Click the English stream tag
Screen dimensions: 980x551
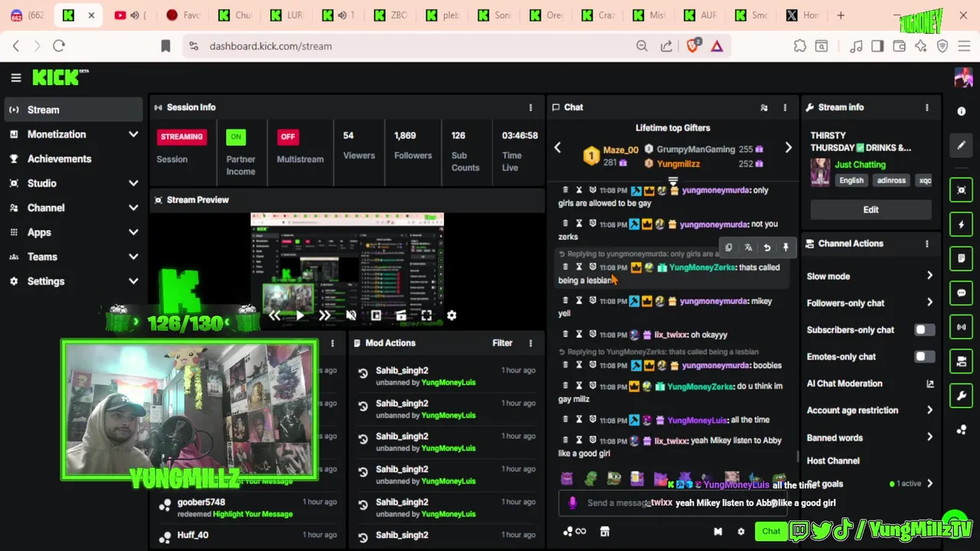click(x=851, y=181)
